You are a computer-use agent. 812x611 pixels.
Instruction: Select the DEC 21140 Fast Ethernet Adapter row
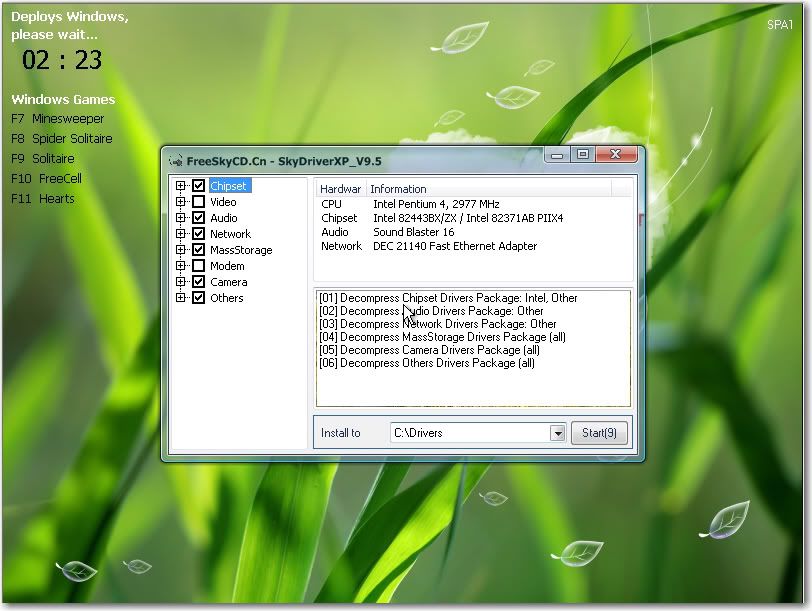pos(473,246)
